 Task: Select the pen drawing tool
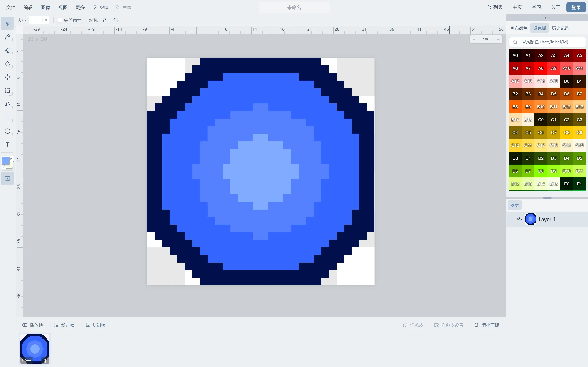(8, 23)
